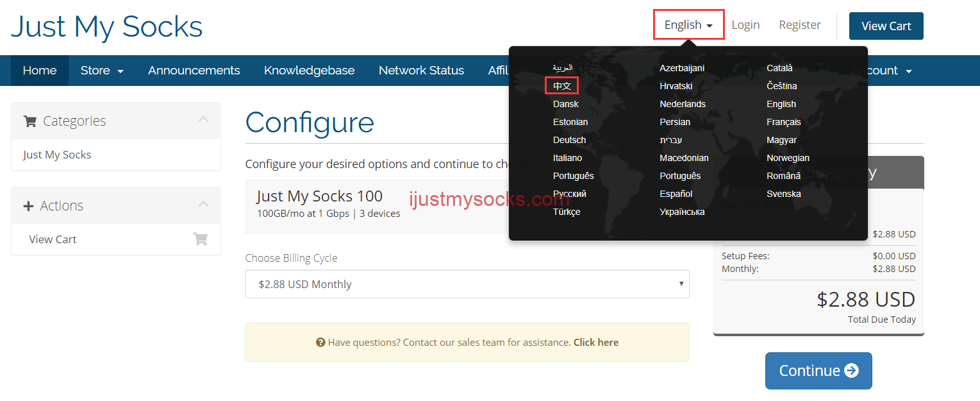Click the Configure page heading
Image resolution: width=980 pixels, height=401 pixels.
[x=310, y=122]
